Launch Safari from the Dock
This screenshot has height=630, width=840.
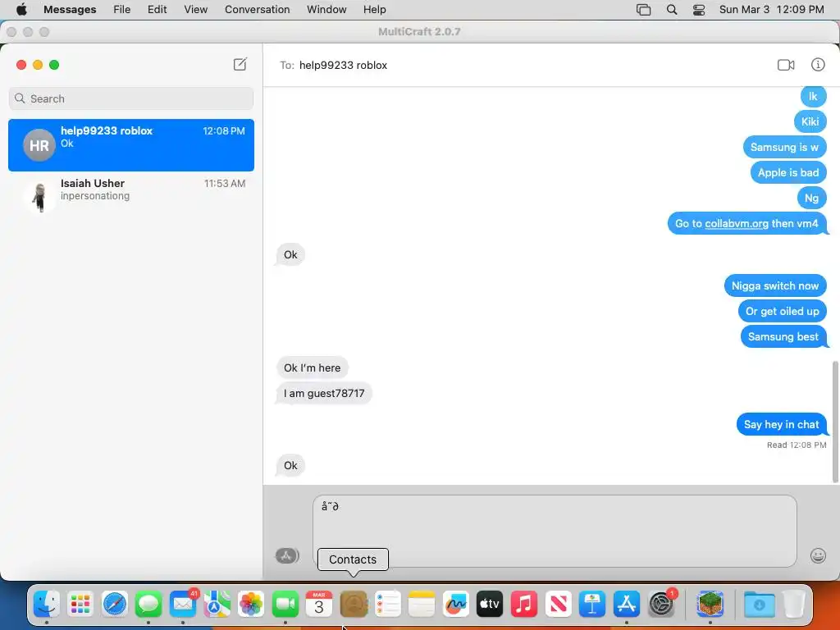click(115, 605)
